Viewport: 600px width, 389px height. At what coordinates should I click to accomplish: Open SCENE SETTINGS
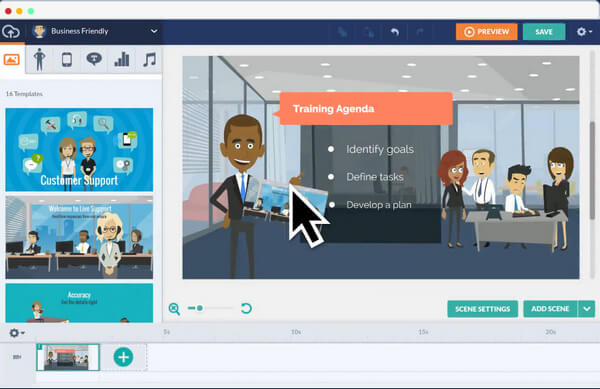coord(483,309)
